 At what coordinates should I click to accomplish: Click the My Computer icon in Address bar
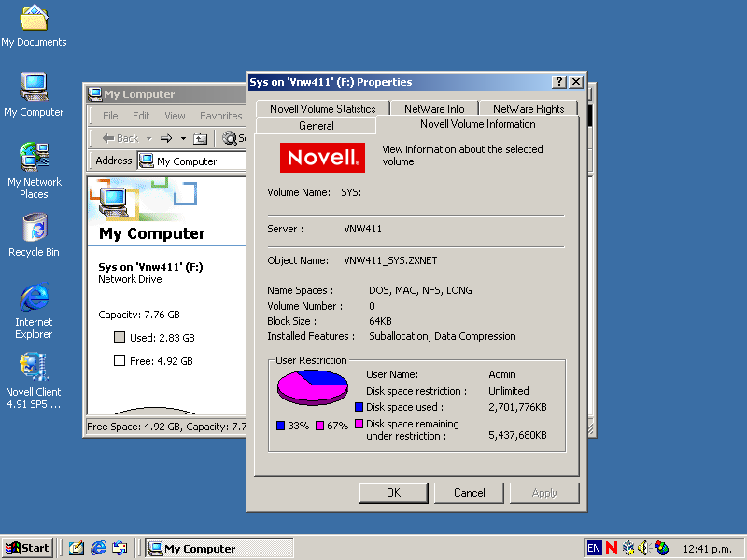[146, 161]
